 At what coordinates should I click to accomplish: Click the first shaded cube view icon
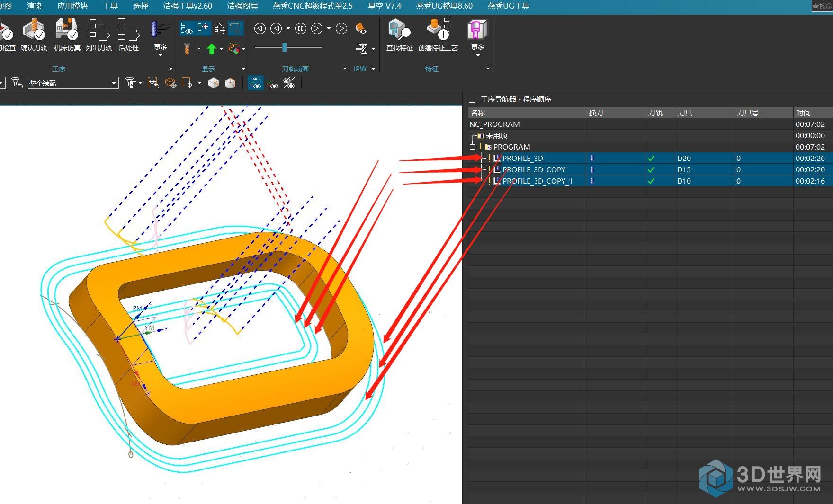click(214, 83)
